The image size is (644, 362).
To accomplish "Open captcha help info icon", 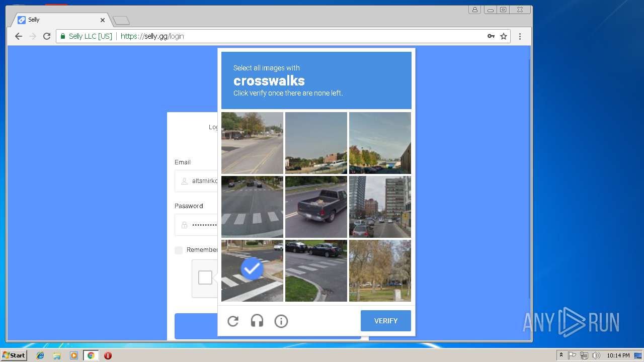I will [x=281, y=321].
